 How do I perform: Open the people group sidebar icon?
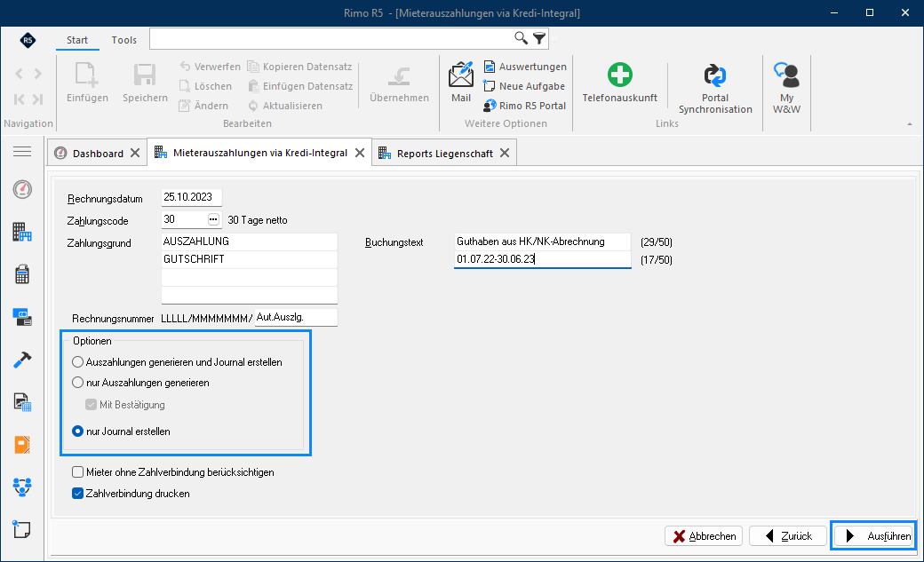coord(22,487)
